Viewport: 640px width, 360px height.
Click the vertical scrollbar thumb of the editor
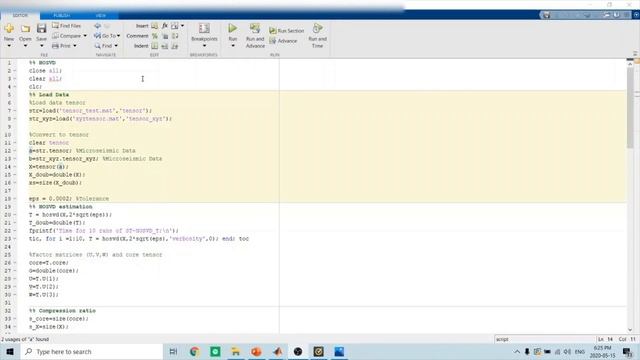[630, 108]
